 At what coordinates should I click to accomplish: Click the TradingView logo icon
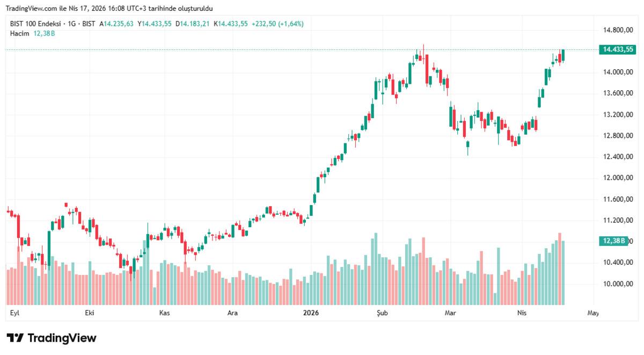(15, 338)
